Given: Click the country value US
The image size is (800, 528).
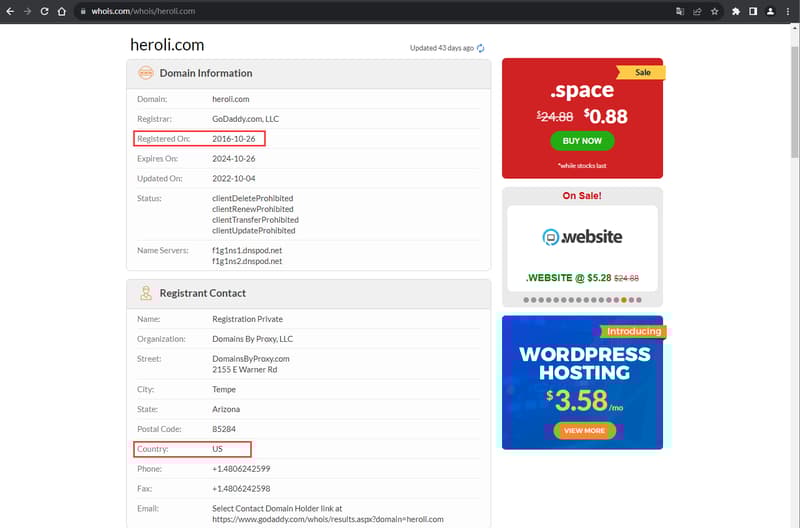Looking at the screenshot, I should pos(217,449).
